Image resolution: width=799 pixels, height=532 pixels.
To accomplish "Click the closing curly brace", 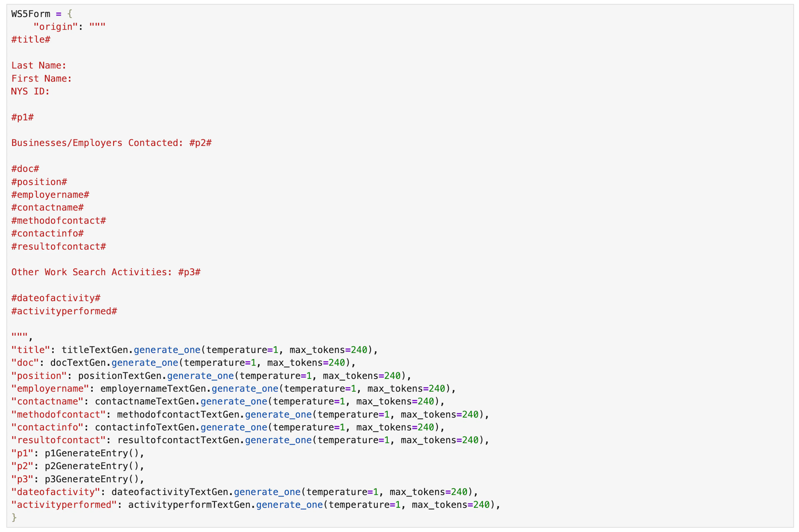I will [14, 518].
